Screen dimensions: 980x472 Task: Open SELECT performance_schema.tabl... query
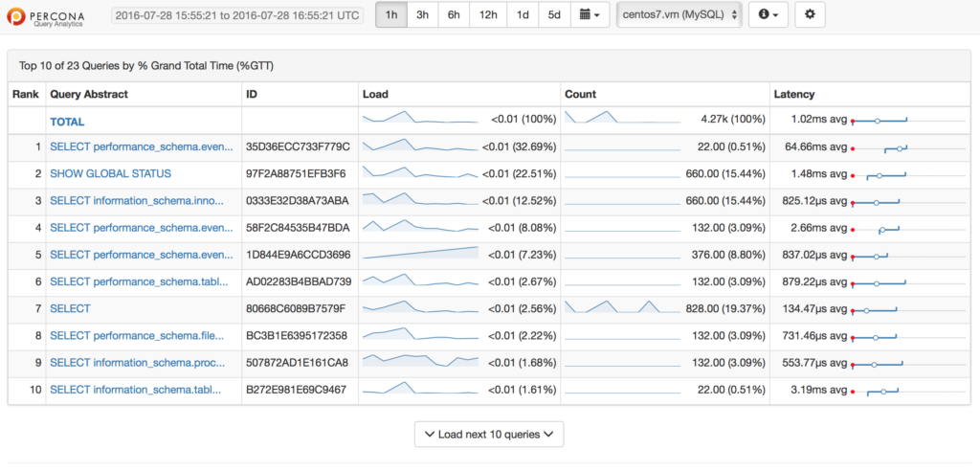pyautogui.click(x=139, y=281)
